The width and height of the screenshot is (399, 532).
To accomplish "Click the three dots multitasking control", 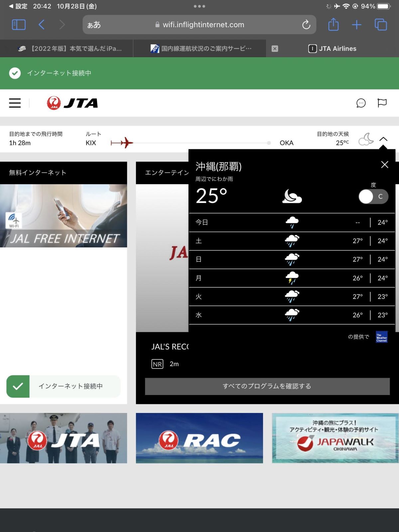I will [199, 6].
